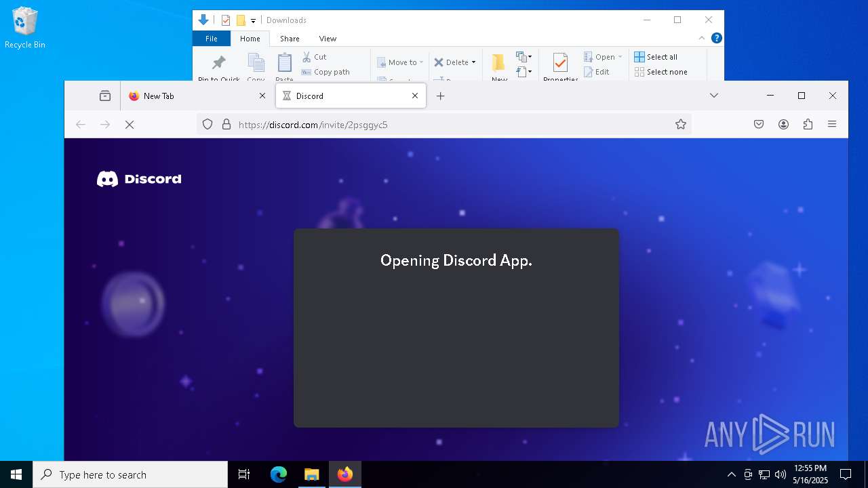Open Save to Pocket button
The width and height of the screenshot is (868, 488).
[759, 124]
